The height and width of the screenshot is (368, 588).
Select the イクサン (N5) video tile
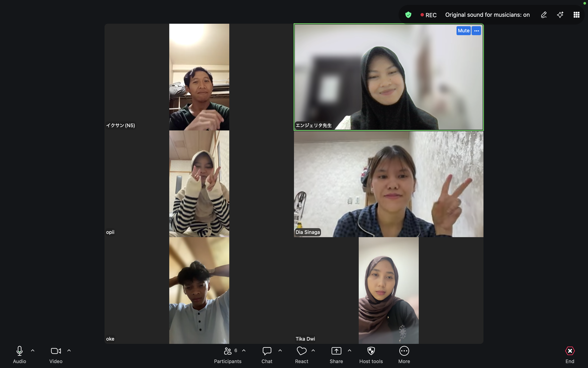tap(199, 77)
